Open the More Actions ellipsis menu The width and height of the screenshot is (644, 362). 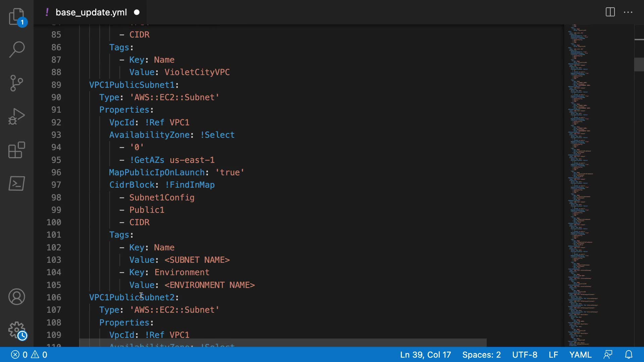628,12
